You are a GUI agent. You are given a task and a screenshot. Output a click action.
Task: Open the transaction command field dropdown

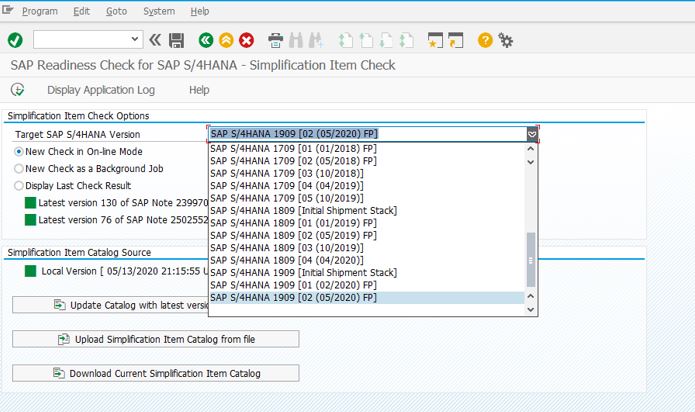click(x=135, y=39)
